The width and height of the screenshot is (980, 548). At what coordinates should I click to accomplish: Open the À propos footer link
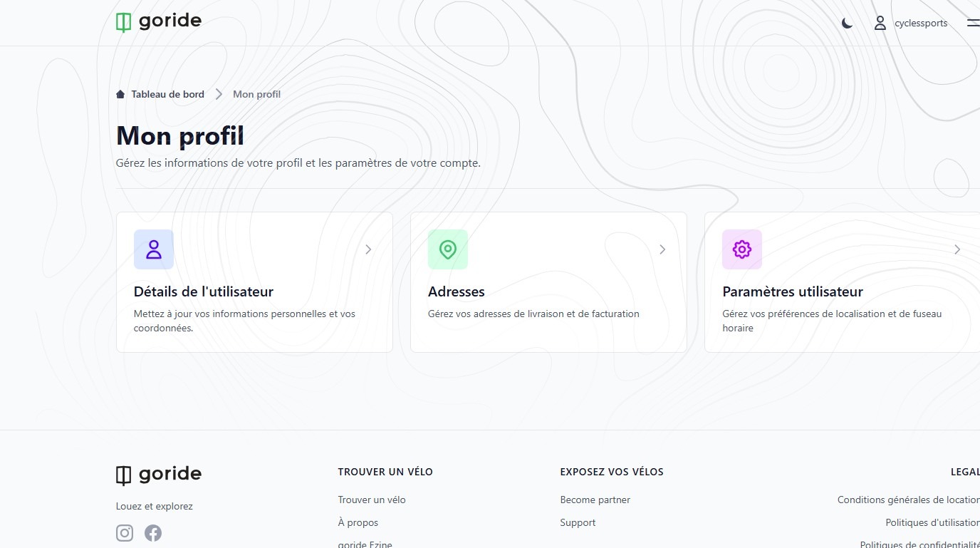click(358, 522)
